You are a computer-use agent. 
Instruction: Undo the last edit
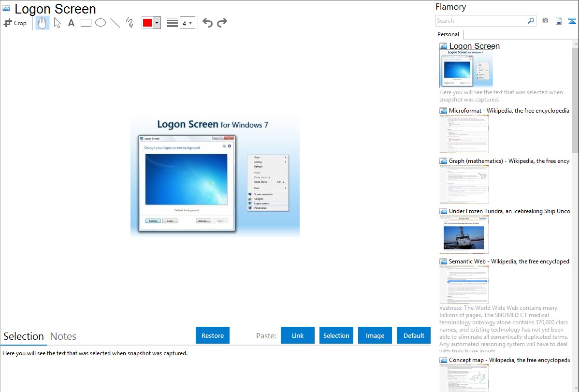click(207, 23)
